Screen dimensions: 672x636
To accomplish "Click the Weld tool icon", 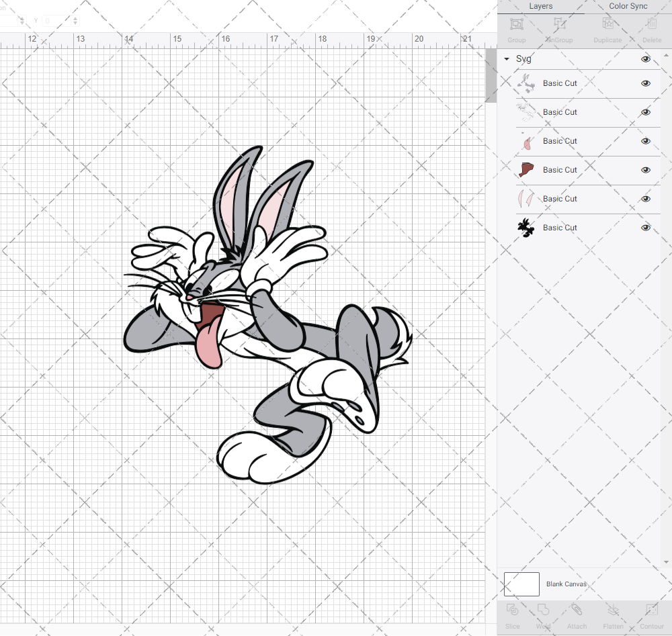I will coord(543,609).
